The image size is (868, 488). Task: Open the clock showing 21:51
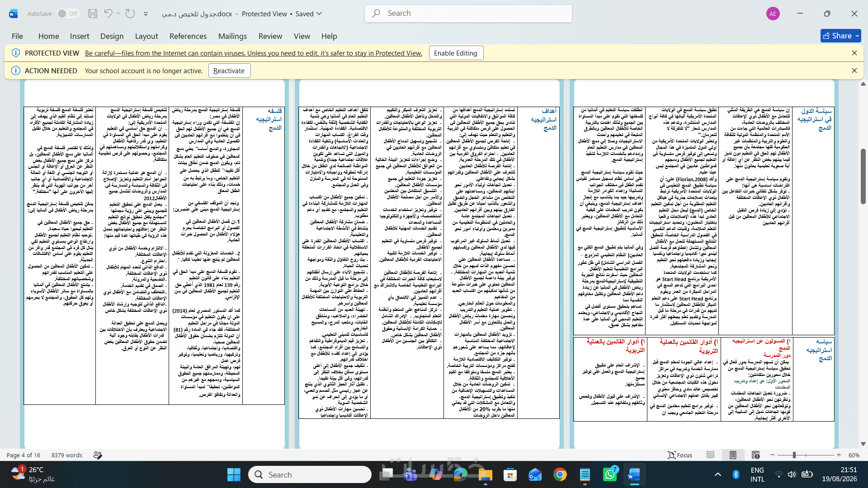tap(840, 474)
